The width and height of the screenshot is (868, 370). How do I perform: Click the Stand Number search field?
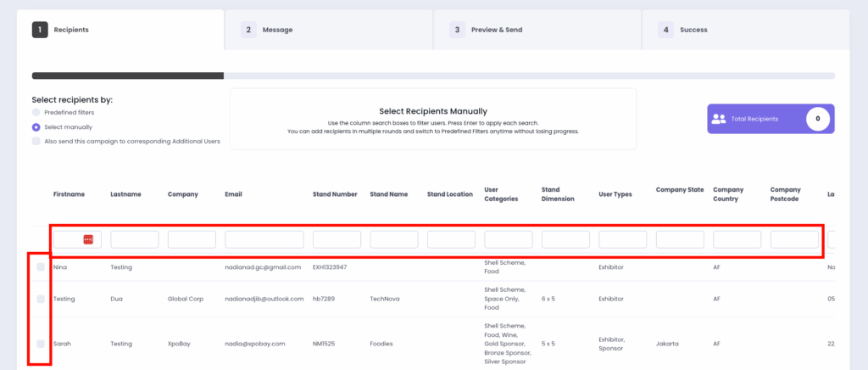coord(337,240)
